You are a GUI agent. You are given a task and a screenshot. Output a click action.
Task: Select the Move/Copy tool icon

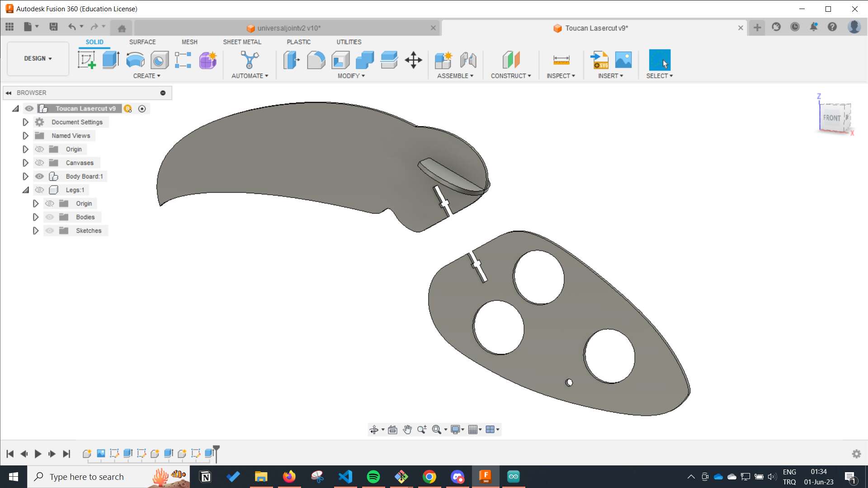coord(414,59)
